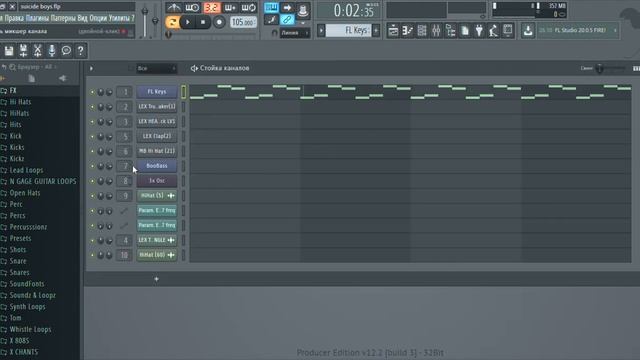The image size is (640, 360).
Task: Open the project info page icon
Action: [x=465, y=30]
